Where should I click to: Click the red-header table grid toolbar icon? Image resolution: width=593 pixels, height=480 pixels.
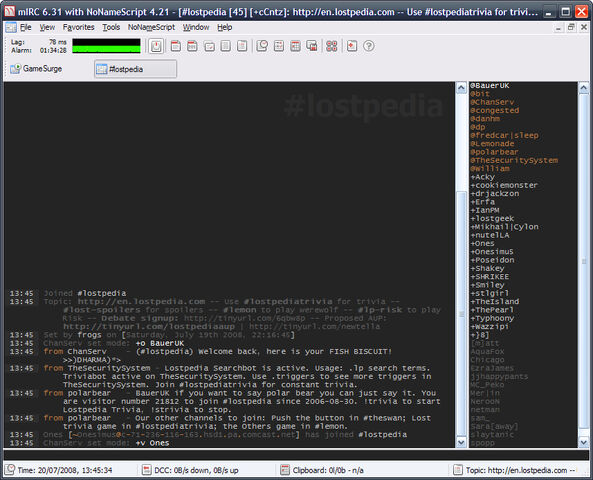pos(295,46)
